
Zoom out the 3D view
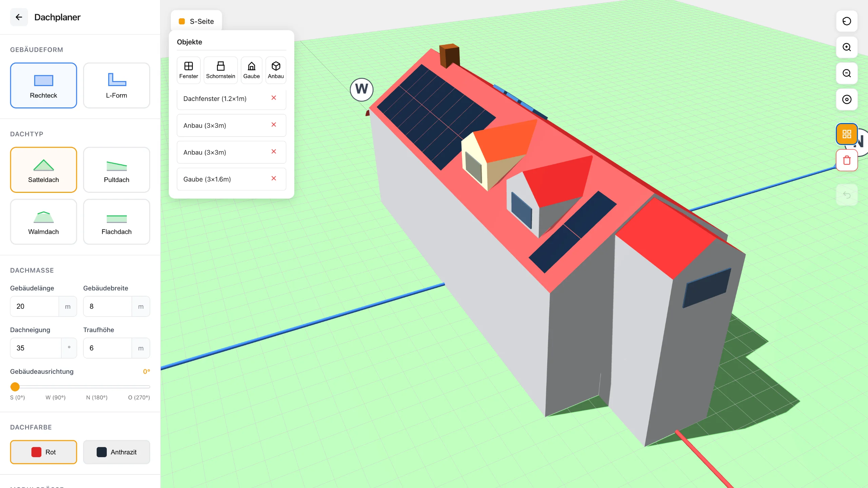coord(847,74)
